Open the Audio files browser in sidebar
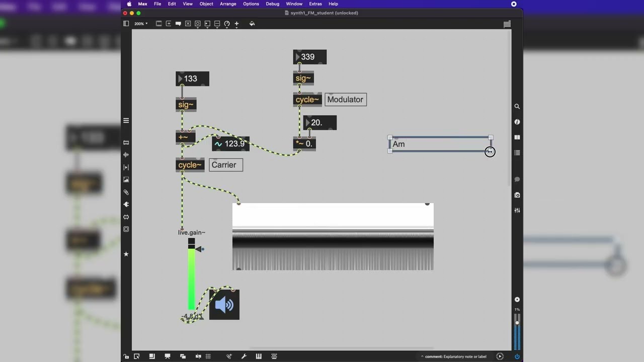Viewport: 644px width, 362px height. (x=126, y=155)
